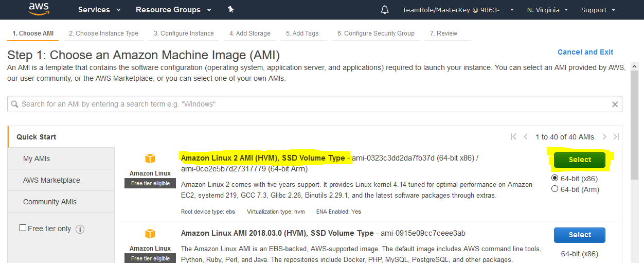Go to the 4. Add Storage tab
The height and width of the screenshot is (263, 644).
250,33
